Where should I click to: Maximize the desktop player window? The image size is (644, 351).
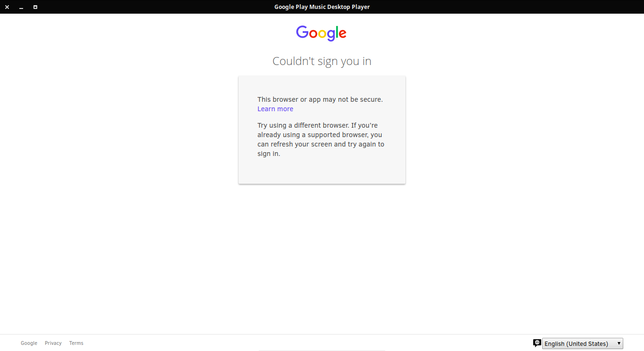pyautogui.click(x=35, y=7)
